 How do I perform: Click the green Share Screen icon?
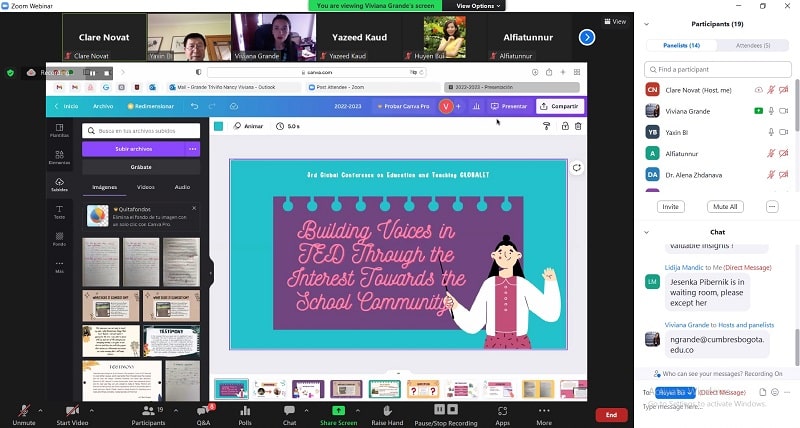[338, 411]
